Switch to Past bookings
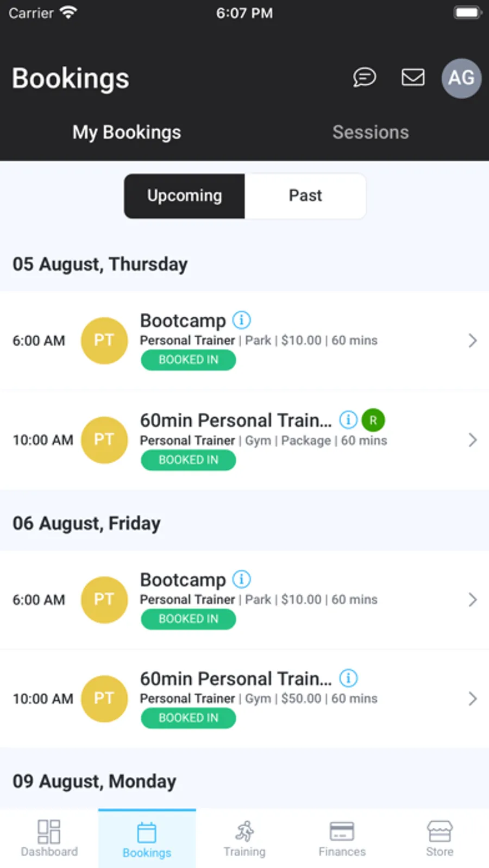This screenshot has width=489, height=868. (x=305, y=196)
